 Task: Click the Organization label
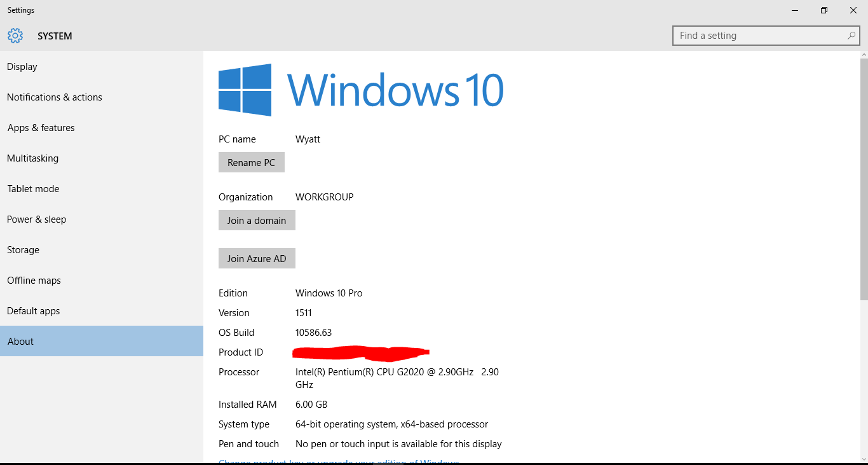(x=246, y=197)
